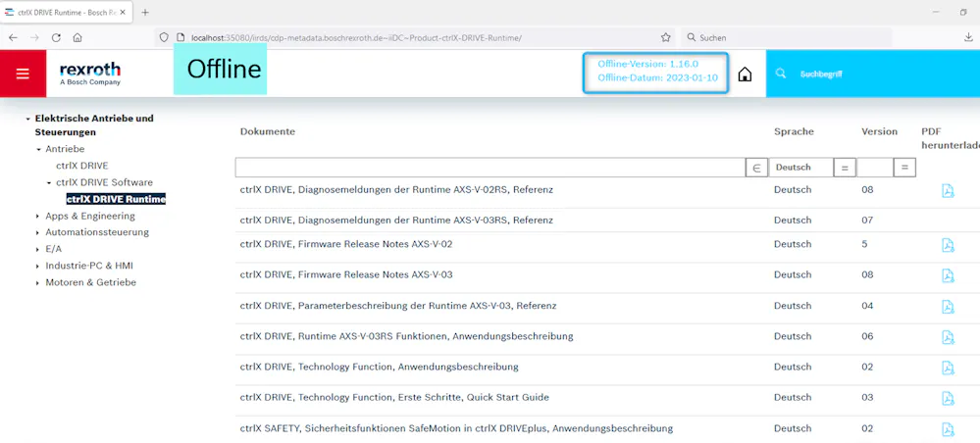Viewport: 980px width, 443px height.
Task: Click the document filter operator ∈ button
Action: (x=756, y=168)
